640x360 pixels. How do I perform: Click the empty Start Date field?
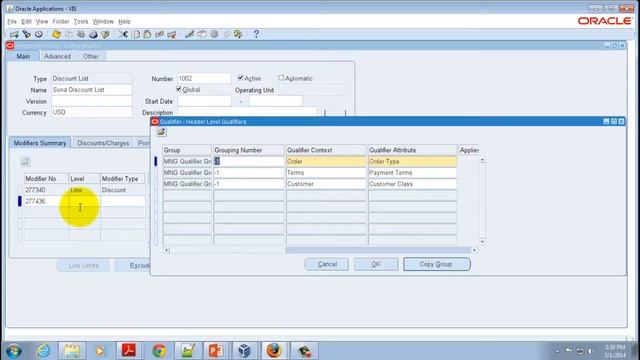click(204, 101)
